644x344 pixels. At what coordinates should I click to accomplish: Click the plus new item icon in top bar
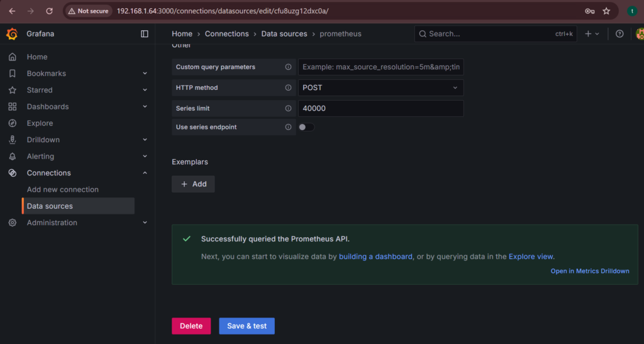point(588,34)
